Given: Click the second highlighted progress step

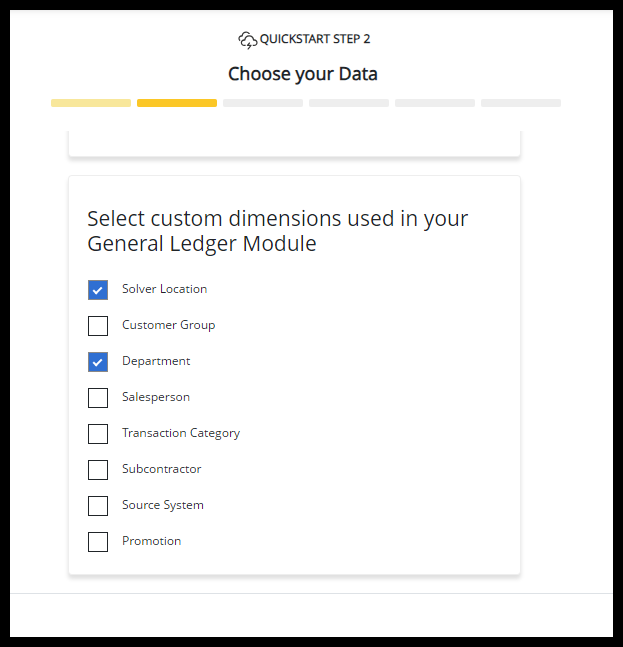Looking at the screenshot, I should coord(177,103).
